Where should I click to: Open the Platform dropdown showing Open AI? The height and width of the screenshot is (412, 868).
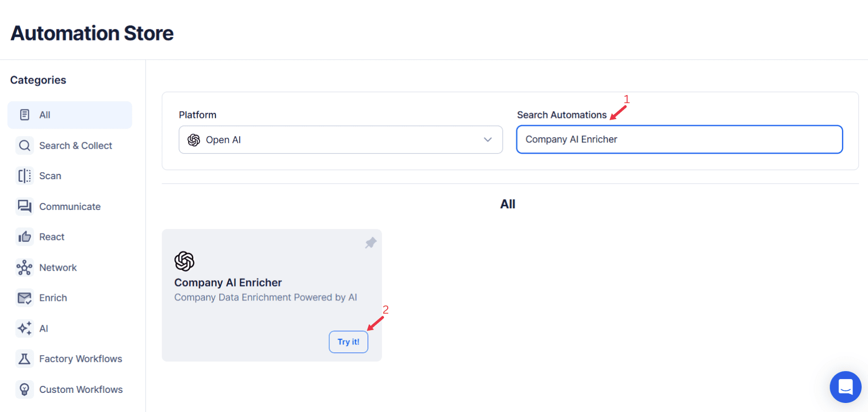[x=340, y=140]
